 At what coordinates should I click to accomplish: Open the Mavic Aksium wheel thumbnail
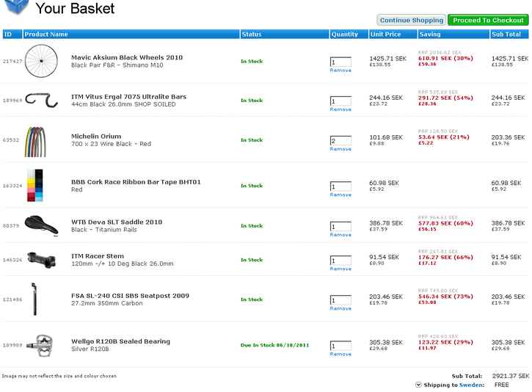(41, 61)
